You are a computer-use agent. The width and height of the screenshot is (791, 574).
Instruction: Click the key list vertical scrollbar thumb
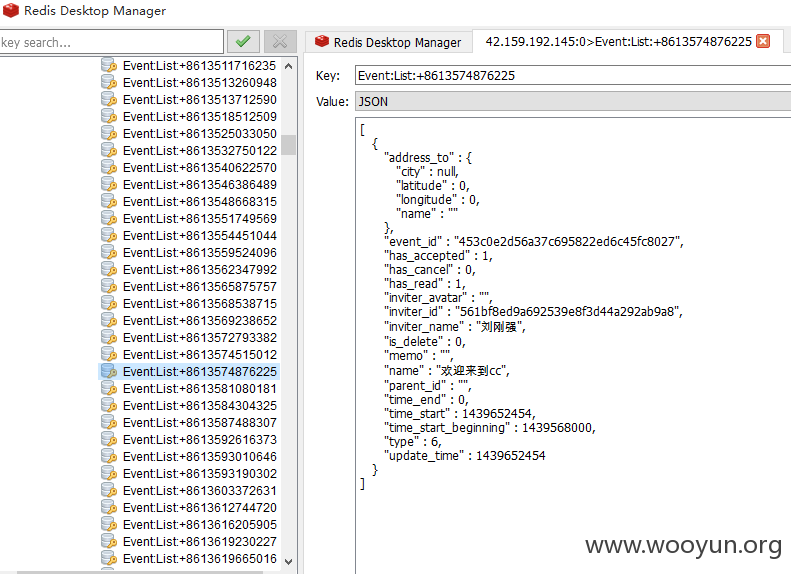(x=289, y=145)
